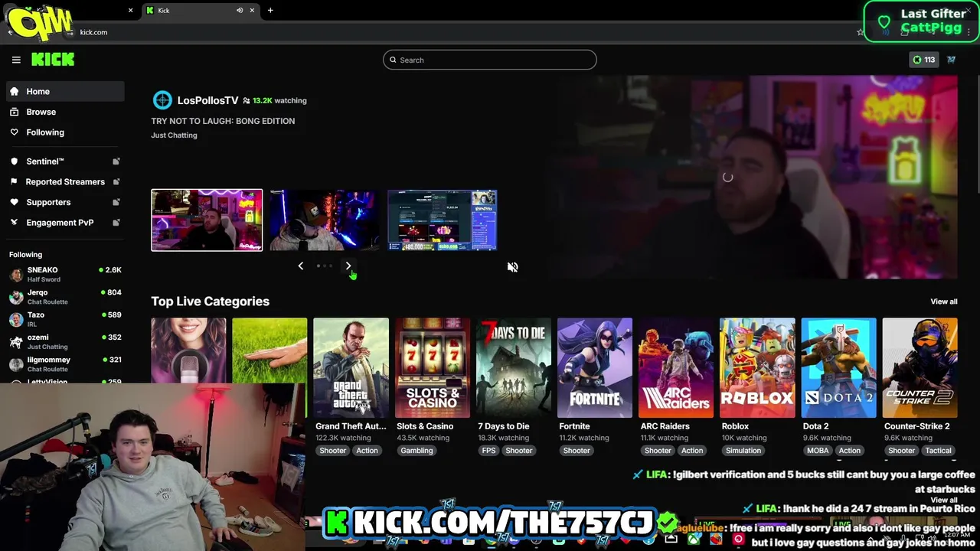Show the previous featured stream
Screen dimensions: 980x551
(300, 266)
